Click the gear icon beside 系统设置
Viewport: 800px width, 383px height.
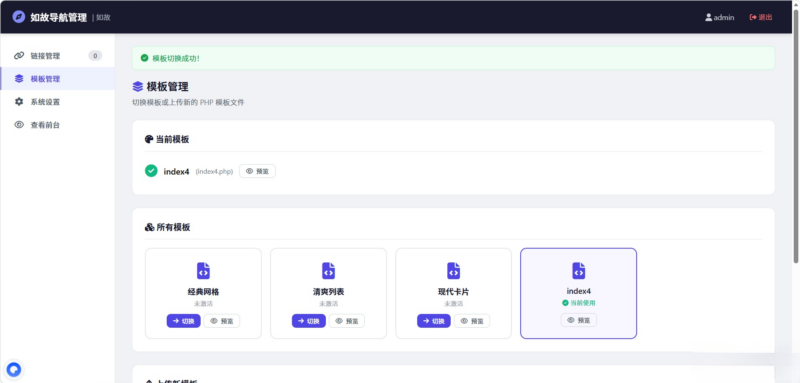(19, 101)
